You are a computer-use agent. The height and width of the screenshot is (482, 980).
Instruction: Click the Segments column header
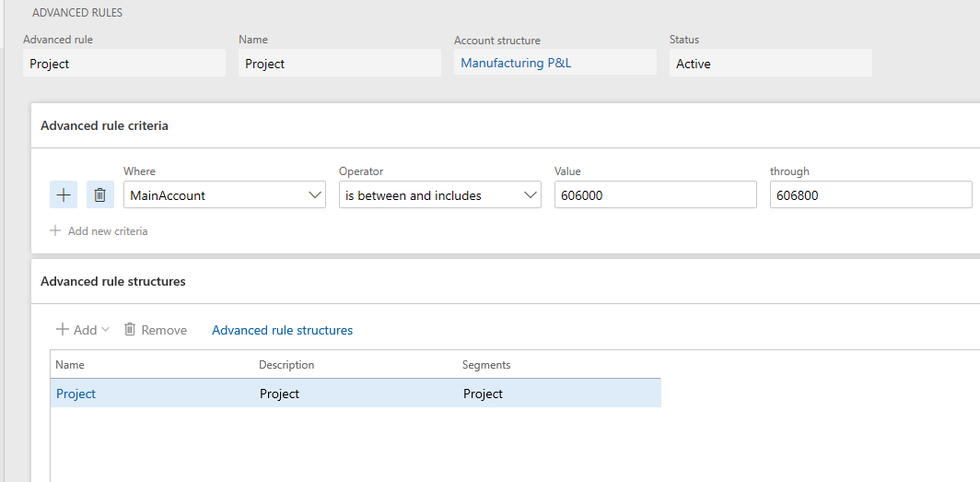486,364
